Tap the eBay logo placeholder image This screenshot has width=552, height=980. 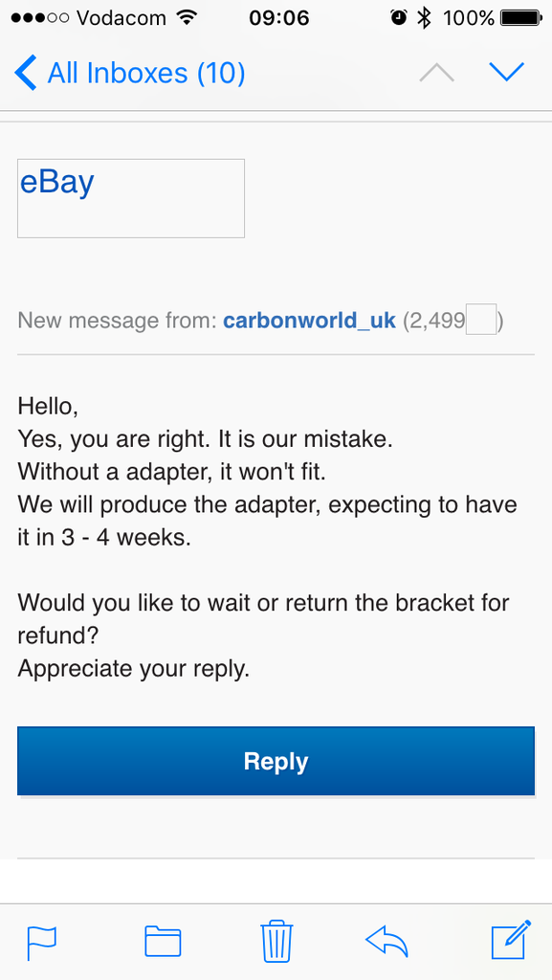131,198
